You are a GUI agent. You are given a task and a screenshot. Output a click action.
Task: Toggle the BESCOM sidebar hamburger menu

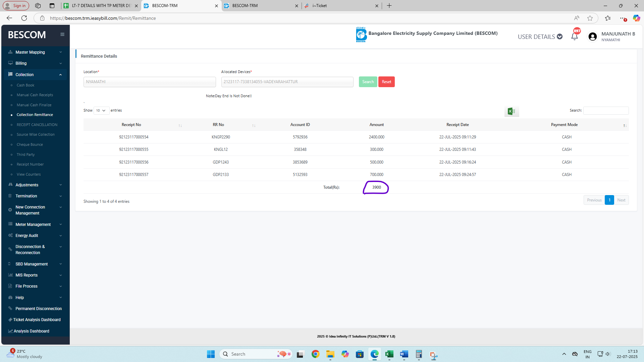pos(62,34)
